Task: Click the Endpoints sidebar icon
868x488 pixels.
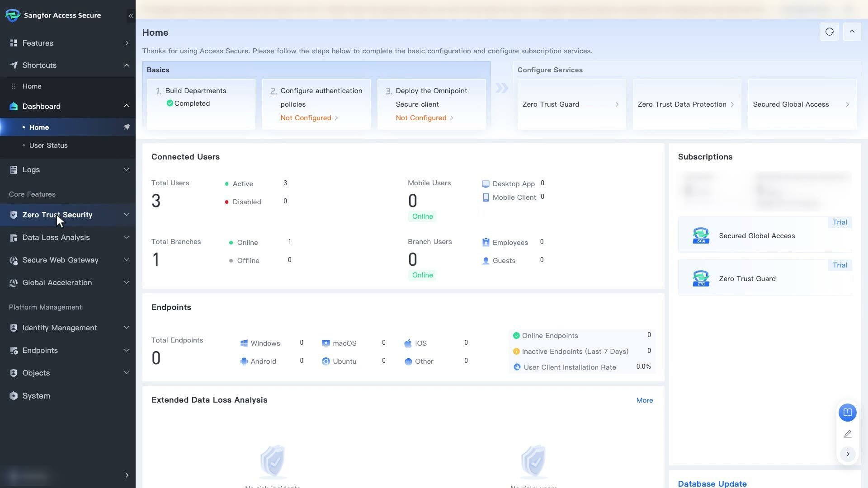Action: (x=14, y=350)
